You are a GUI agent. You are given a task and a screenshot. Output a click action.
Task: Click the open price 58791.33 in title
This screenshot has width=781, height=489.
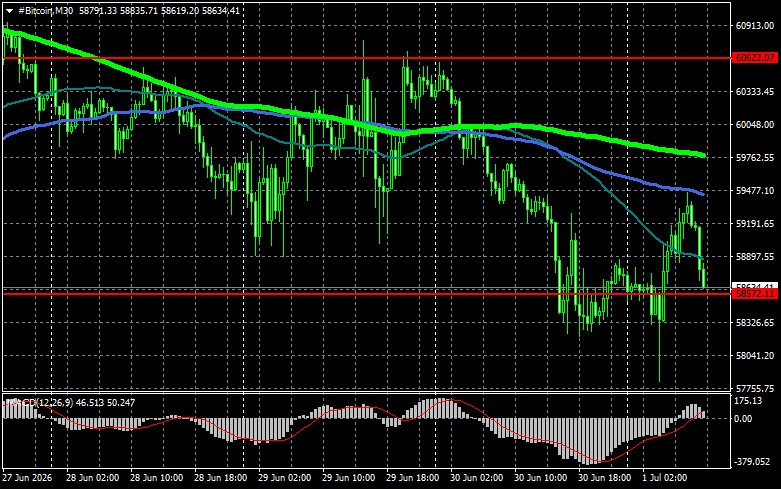98,11
